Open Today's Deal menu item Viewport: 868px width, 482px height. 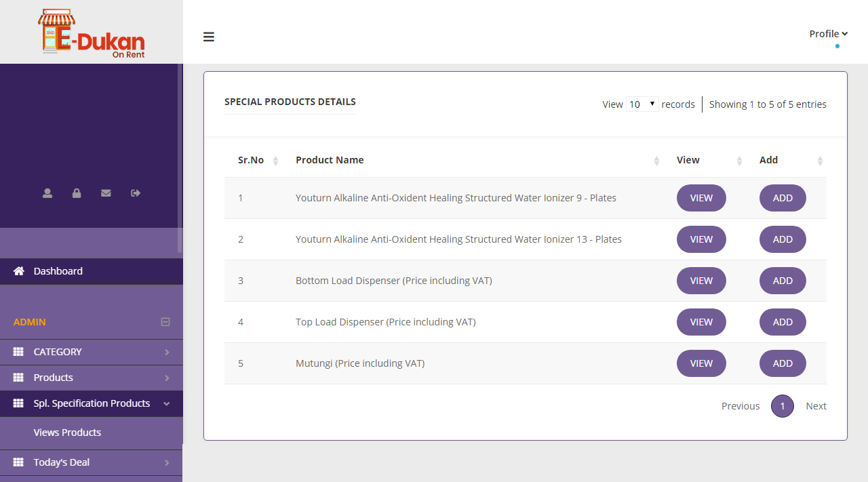click(x=92, y=462)
